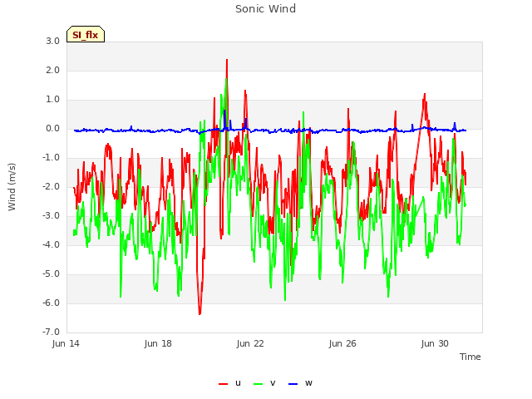The image size is (532, 399).
Task: Click the 0.0 y-axis tick label
Action: pyautogui.click(x=53, y=129)
